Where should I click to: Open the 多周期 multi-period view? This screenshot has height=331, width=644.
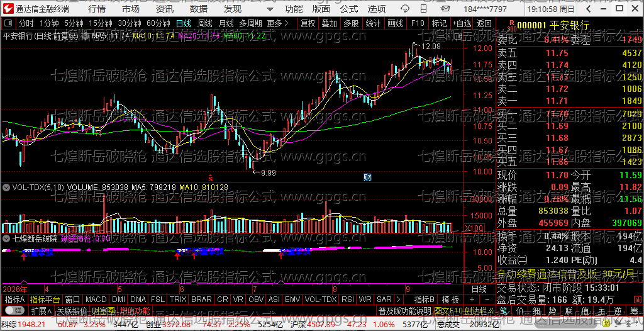[x=250, y=23]
